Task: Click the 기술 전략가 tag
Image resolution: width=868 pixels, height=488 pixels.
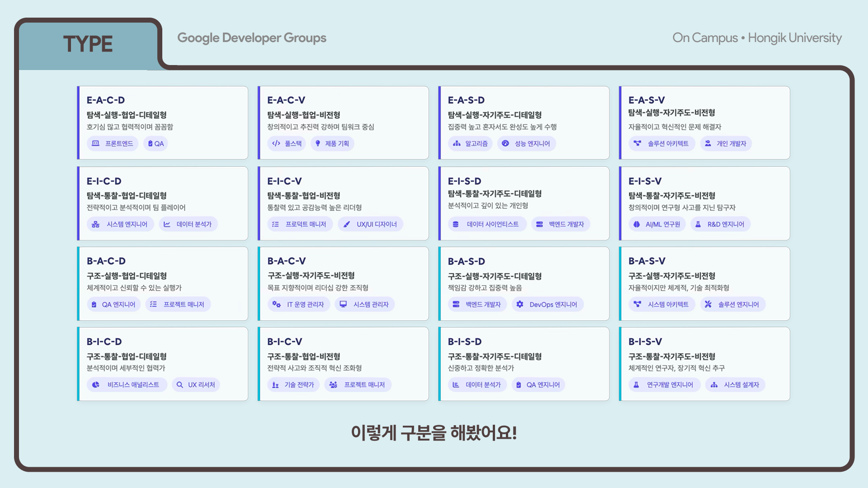Action: tap(293, 385)
